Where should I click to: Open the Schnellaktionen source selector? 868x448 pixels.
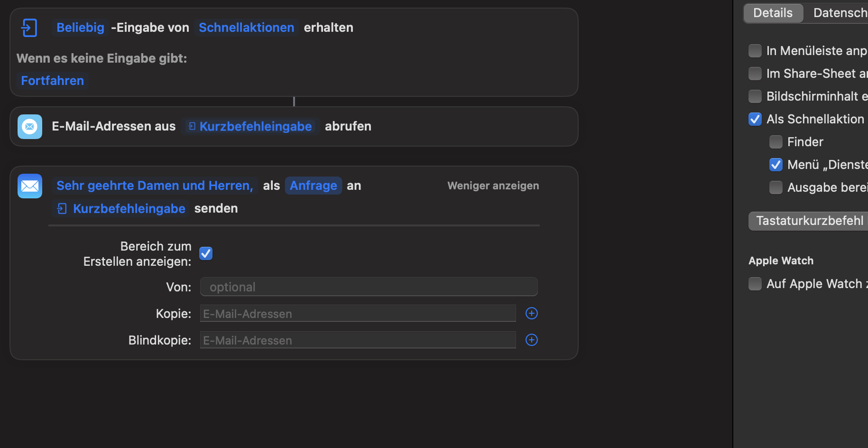(x=246, y=28)
